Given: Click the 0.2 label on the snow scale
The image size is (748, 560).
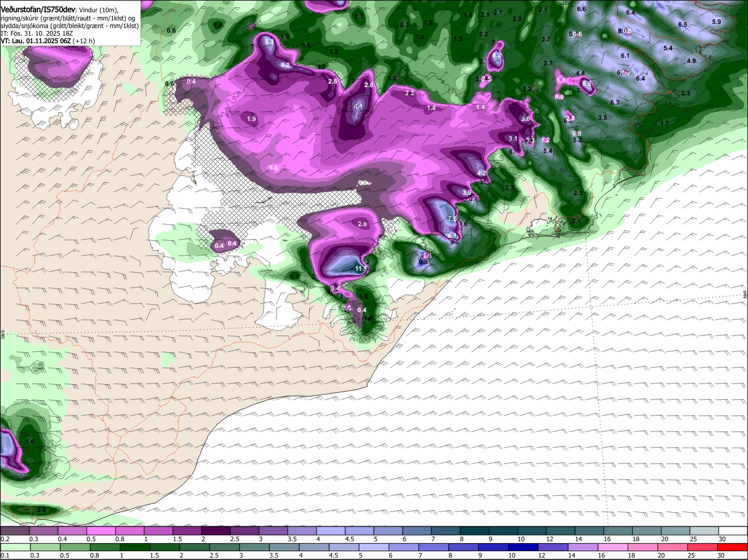Looking at the screenshot, I should click(5, 538).
